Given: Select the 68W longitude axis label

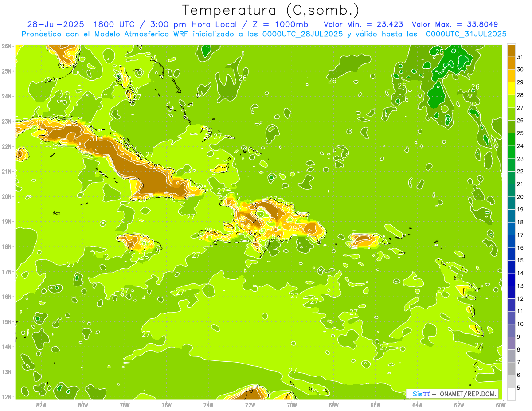Looking at the screenshot, I should tap(334, 405).
